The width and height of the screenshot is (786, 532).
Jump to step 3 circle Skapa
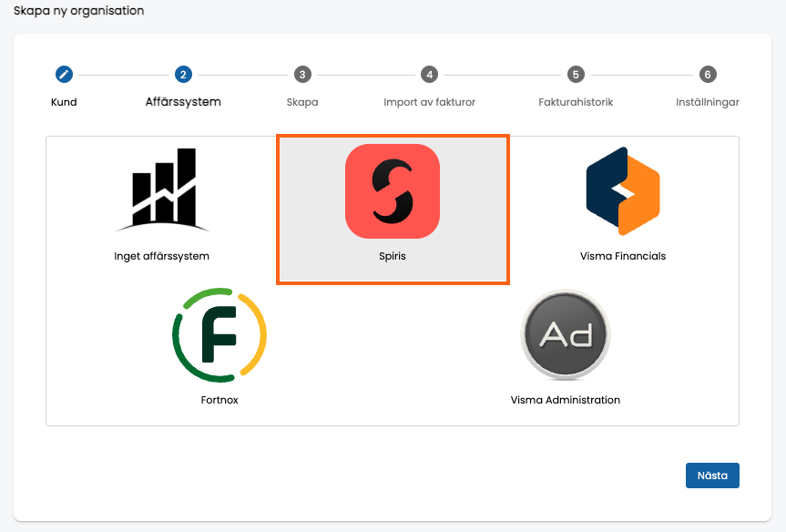(302, 75)
